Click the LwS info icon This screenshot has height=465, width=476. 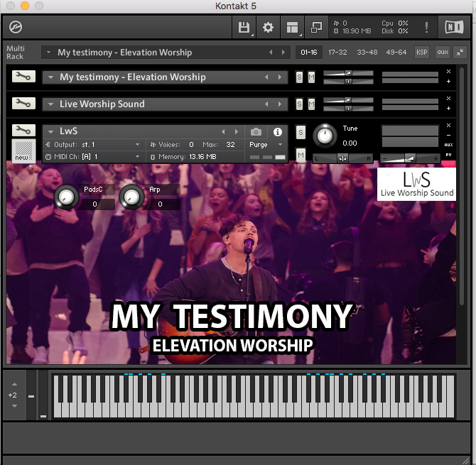click(278, 132)
